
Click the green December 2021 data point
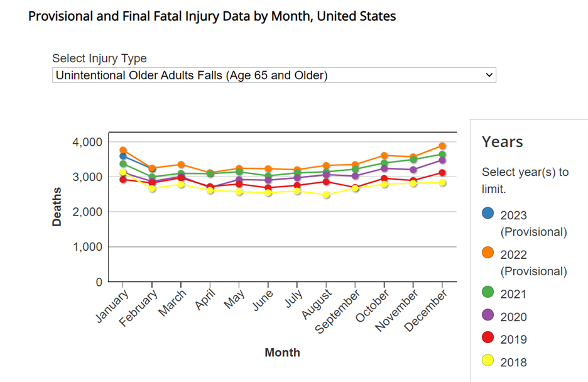point(442,155)
